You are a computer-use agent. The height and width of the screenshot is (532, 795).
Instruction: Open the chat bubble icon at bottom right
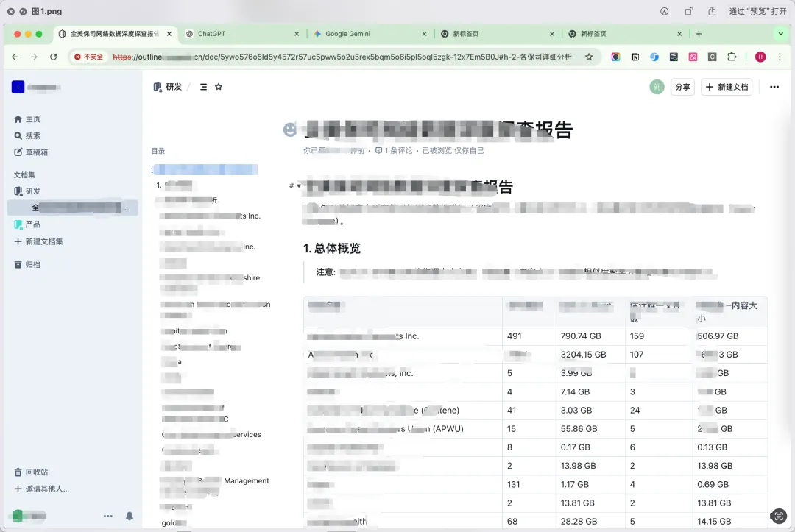click(778, 516)
